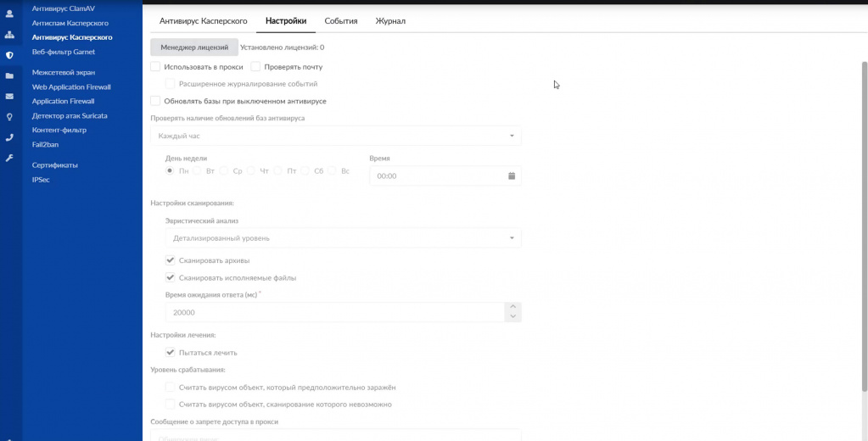This screenshot has width=868, height=441.
Task: Open Антивирус ClamAV in sidebar
Action: (x=61, y=8)
